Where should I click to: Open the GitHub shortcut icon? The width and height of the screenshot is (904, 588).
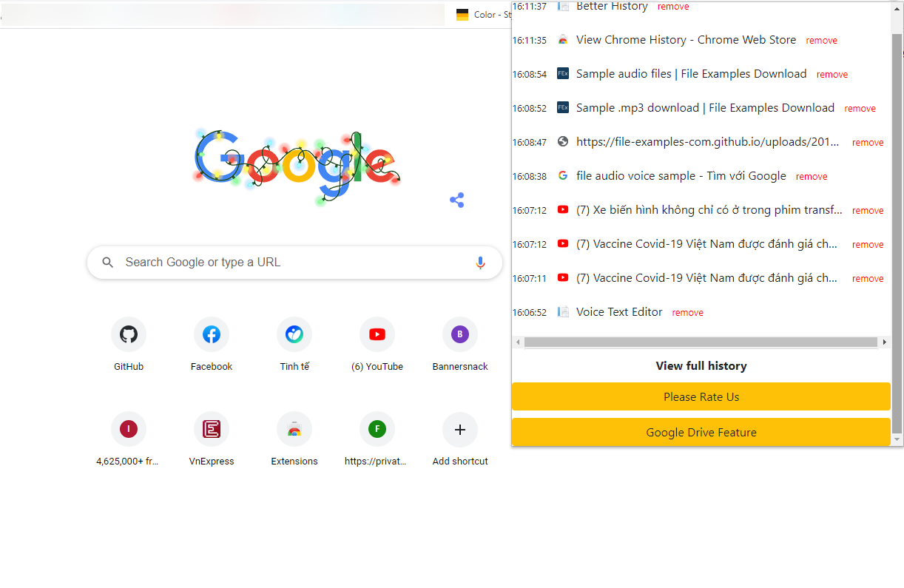pyautogui.click(x=129, y=334)
